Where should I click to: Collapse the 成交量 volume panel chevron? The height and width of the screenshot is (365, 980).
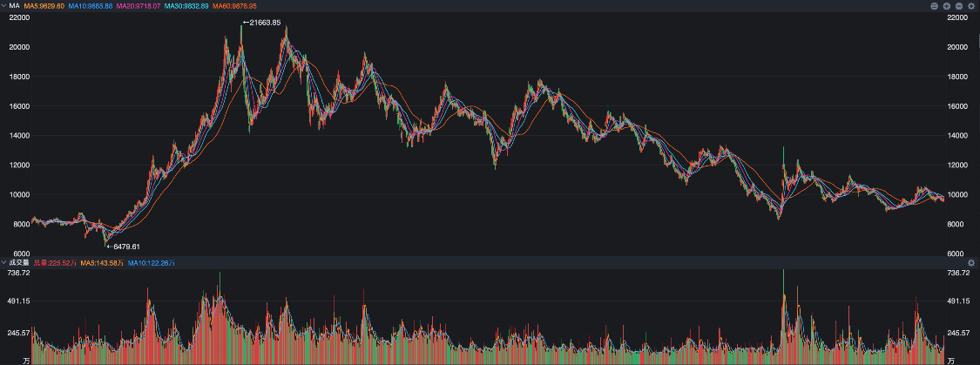pos(4,261)
